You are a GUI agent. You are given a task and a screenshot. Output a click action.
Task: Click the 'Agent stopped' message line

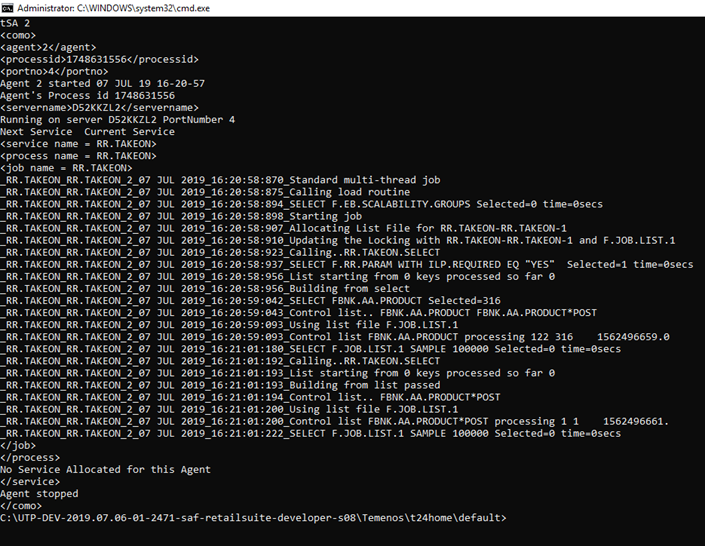pyautogui.click(x=39, y=494)
